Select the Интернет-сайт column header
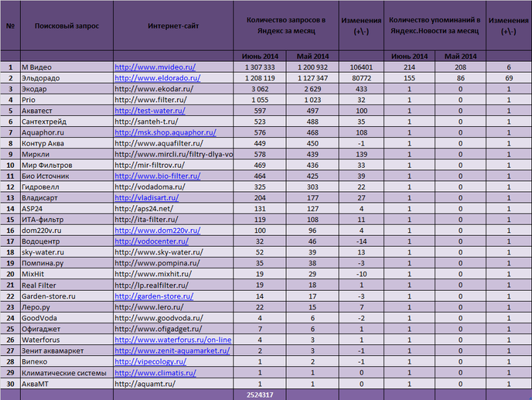Viewport: 532px width, 400px height. tap(173, 26)
